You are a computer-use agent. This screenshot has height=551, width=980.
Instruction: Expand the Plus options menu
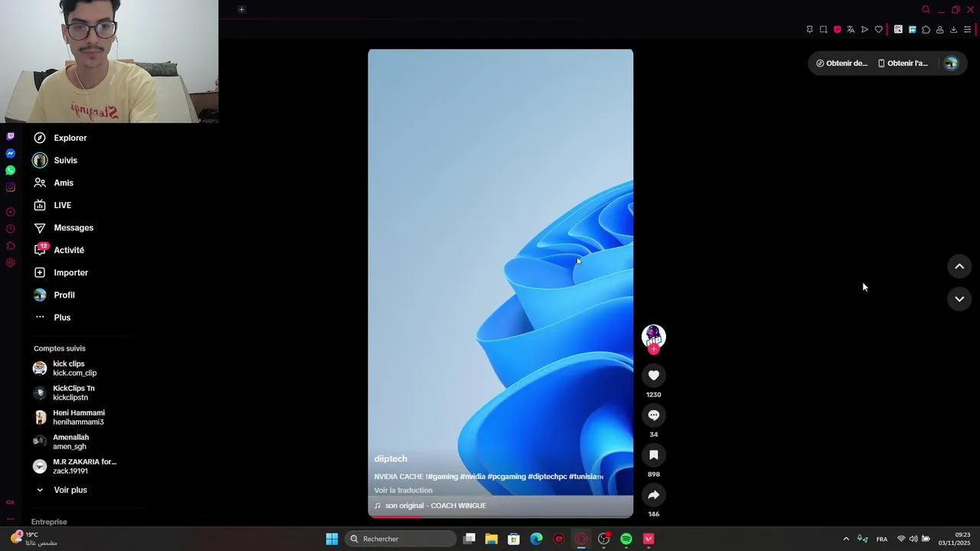[52, 317]
